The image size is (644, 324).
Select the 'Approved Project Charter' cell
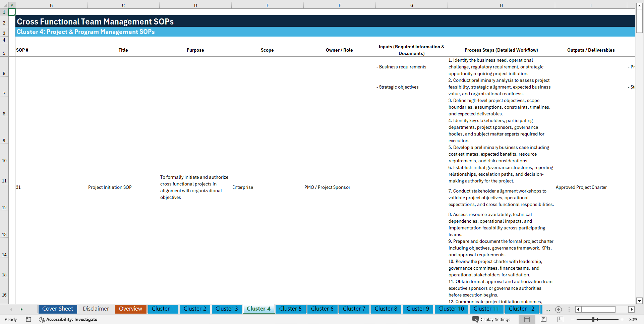pos(581,187)
